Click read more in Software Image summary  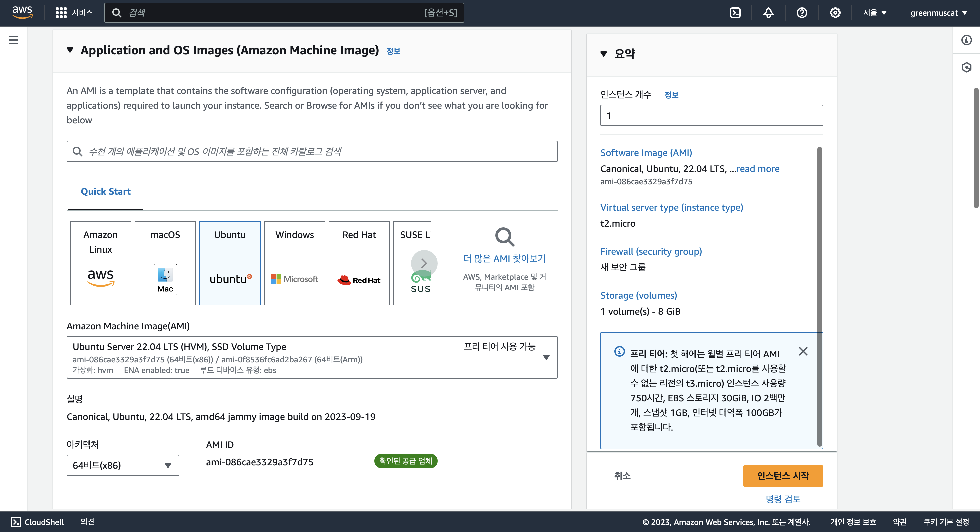pos(758,169)
